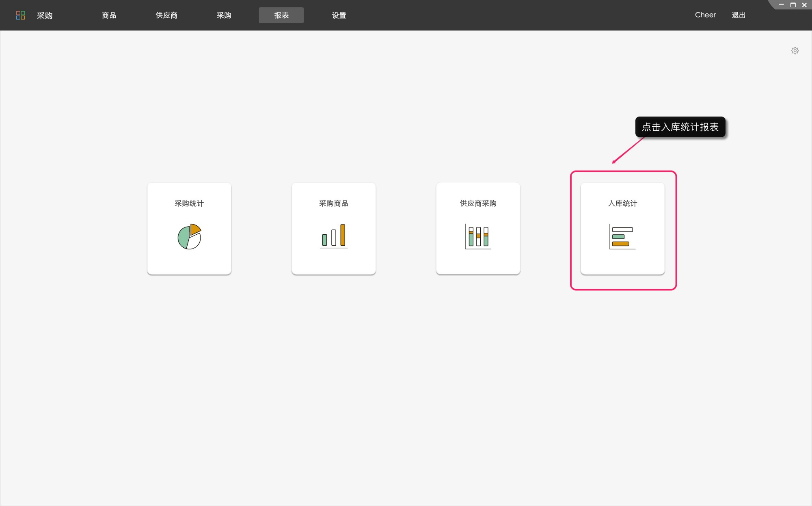Click 退出 to log out
The image size is (812, 506).
tap(739, 15)
